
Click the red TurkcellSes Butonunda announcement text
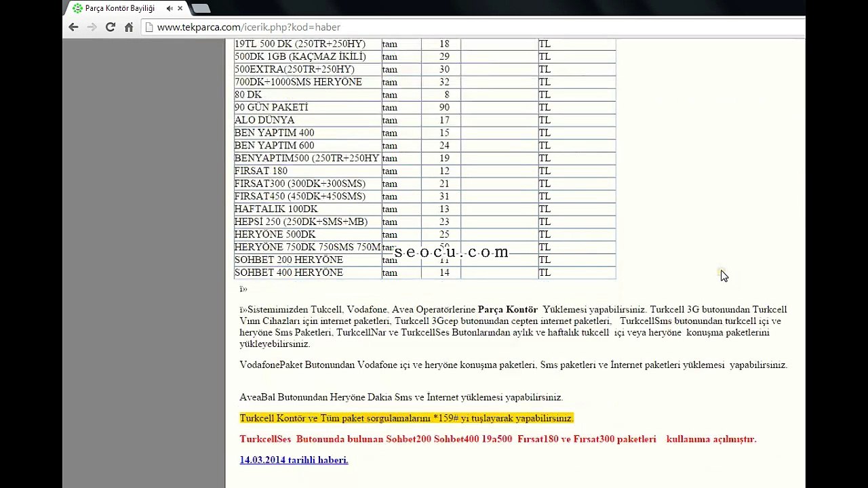point(498,439)
